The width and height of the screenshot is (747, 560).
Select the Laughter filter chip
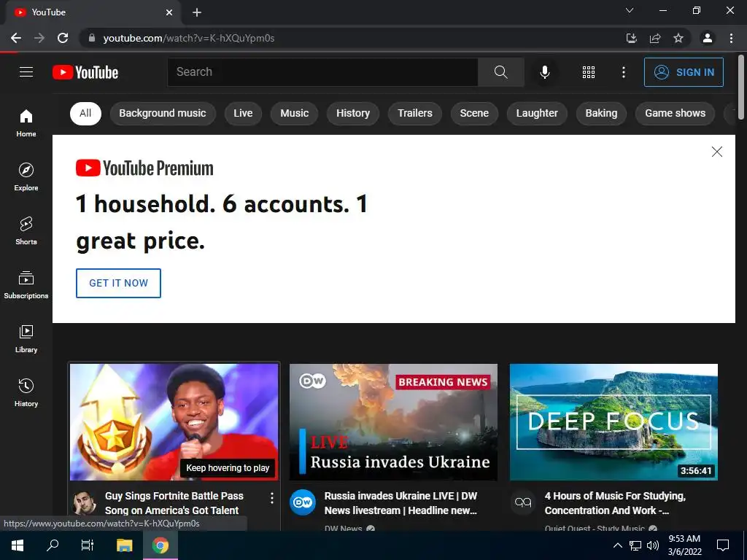pos(537,113)
